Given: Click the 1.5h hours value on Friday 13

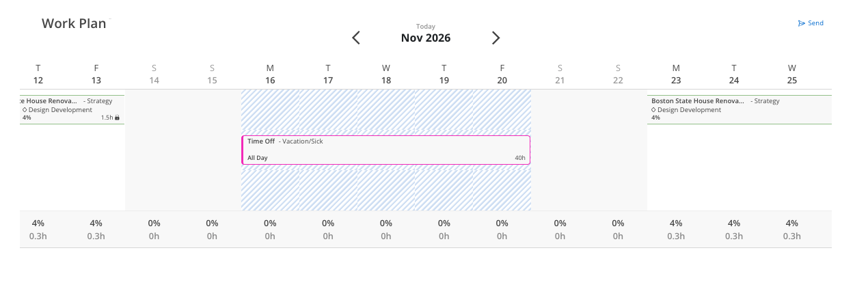Looking at the screenshot, I should pos(107,118).
